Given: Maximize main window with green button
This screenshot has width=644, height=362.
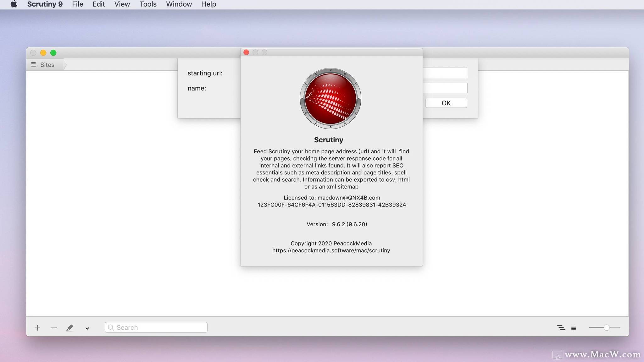Looking at the screenshot, I should tap(53, 53).
